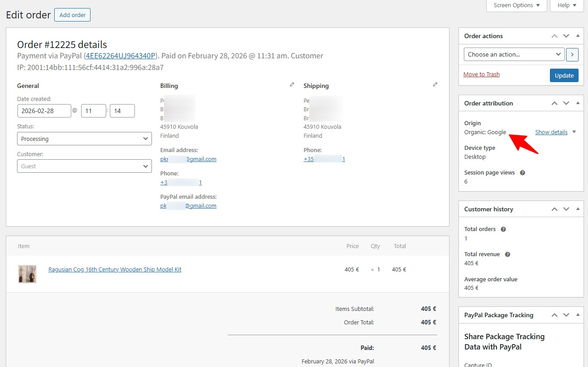Edit billing address with pencil icon
The image size is (588, 367).
point(292,84)
